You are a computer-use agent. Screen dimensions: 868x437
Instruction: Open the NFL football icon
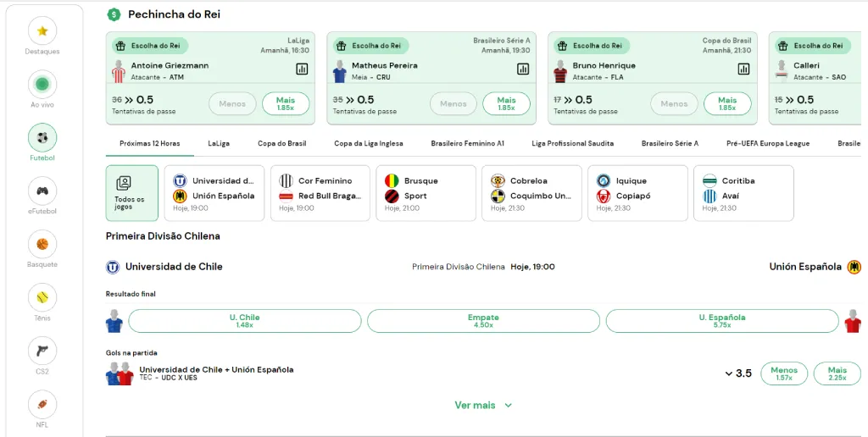42,404
